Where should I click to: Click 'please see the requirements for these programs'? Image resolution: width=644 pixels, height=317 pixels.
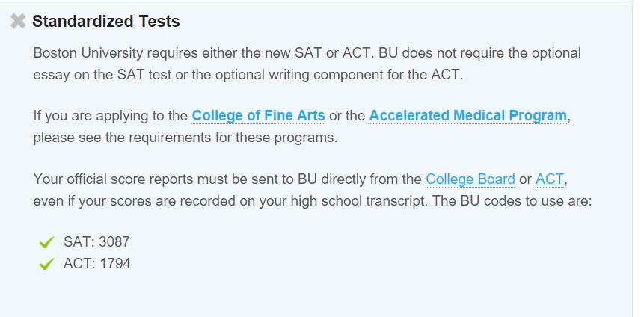pyautogui.click(x=185, y=138)
